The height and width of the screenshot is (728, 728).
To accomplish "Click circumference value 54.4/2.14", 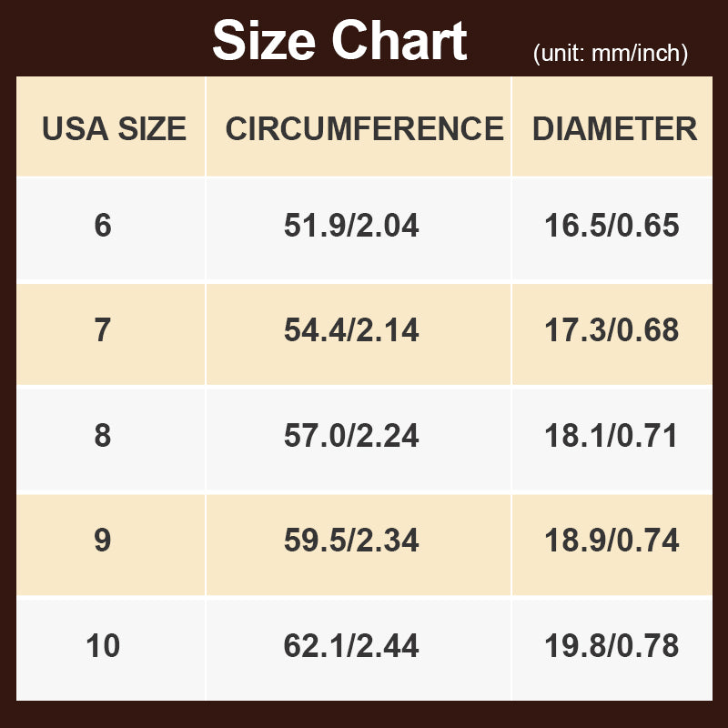I will point(351,330).
